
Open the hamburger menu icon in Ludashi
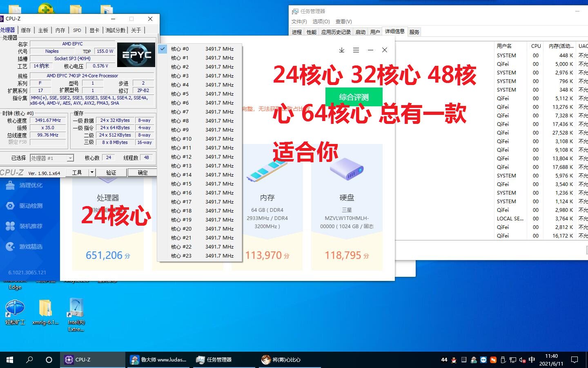point(356,50)
